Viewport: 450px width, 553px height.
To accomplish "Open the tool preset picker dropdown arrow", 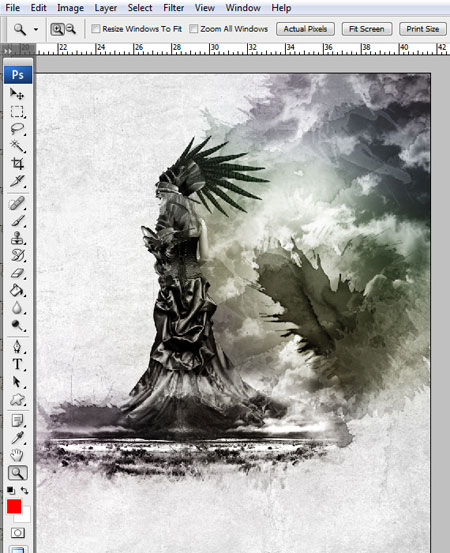I will point(36,29).
